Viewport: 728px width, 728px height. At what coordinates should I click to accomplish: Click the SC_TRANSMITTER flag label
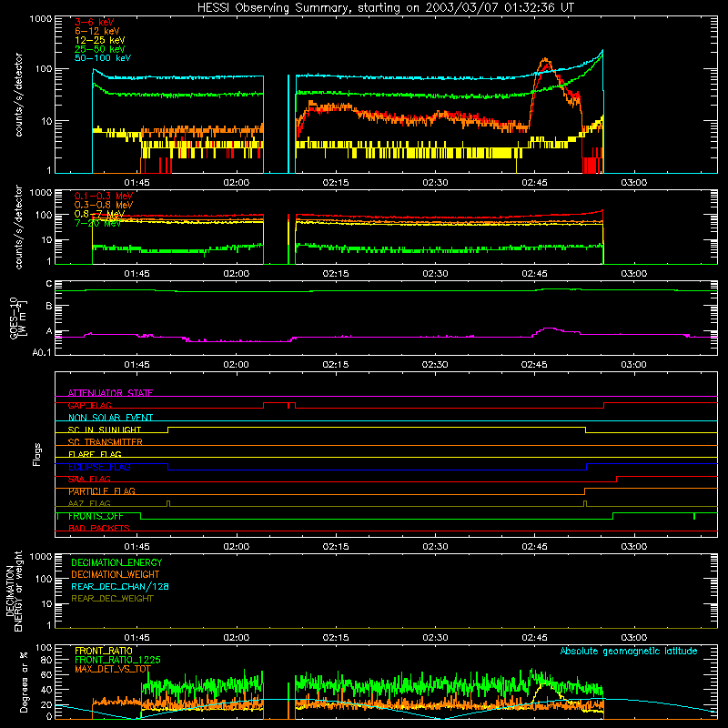[105, 442]
